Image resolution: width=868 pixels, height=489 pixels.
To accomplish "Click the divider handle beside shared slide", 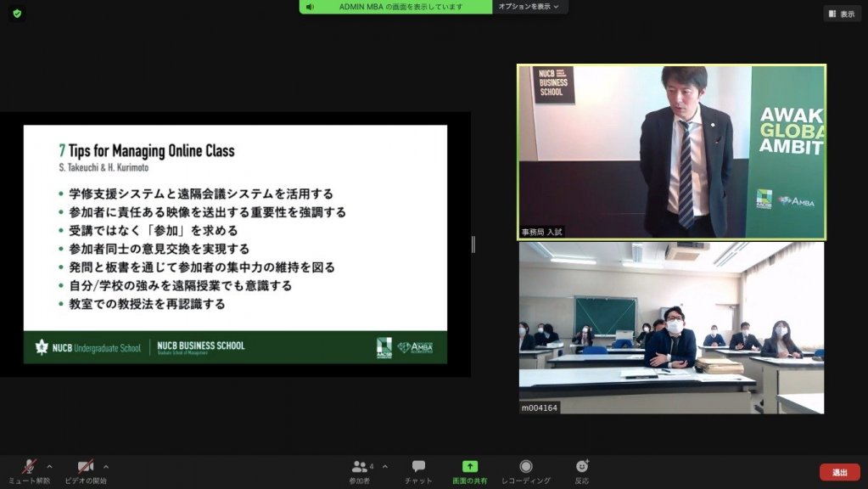I will [473, 244].
